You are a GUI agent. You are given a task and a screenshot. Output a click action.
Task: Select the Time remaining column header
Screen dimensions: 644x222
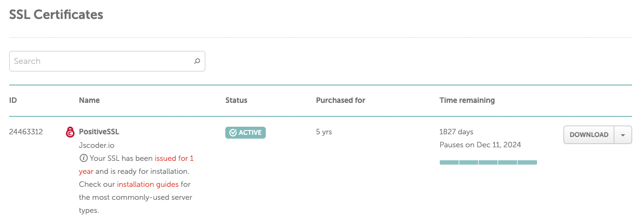[x=467, y=100]
